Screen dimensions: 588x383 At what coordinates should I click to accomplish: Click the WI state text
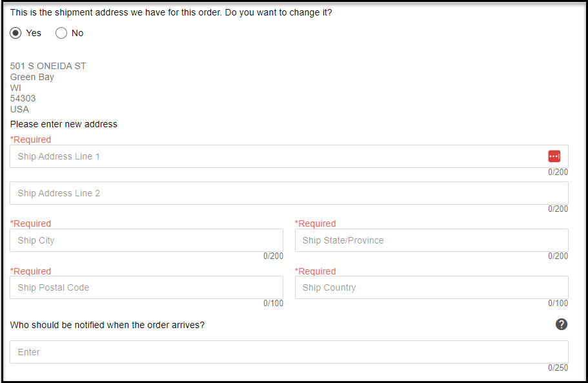tap(15, 88)
